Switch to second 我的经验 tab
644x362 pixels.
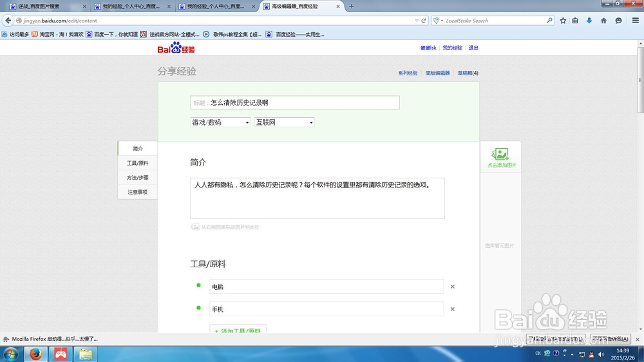(132, 6)
